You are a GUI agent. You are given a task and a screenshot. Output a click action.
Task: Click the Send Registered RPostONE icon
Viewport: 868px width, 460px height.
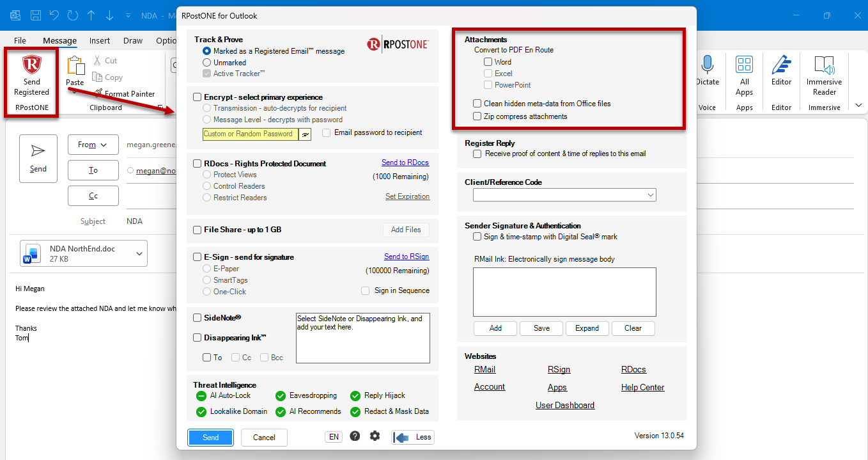tap(31, 65)
